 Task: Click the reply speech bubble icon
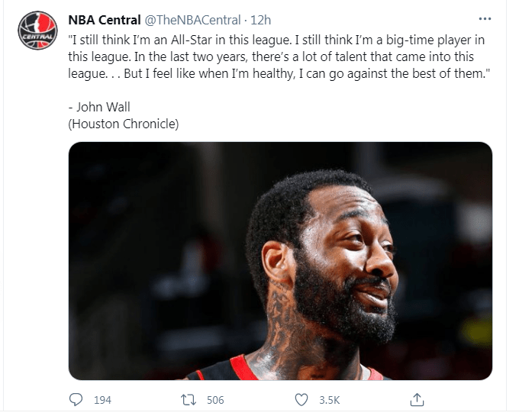click(76, 400)
